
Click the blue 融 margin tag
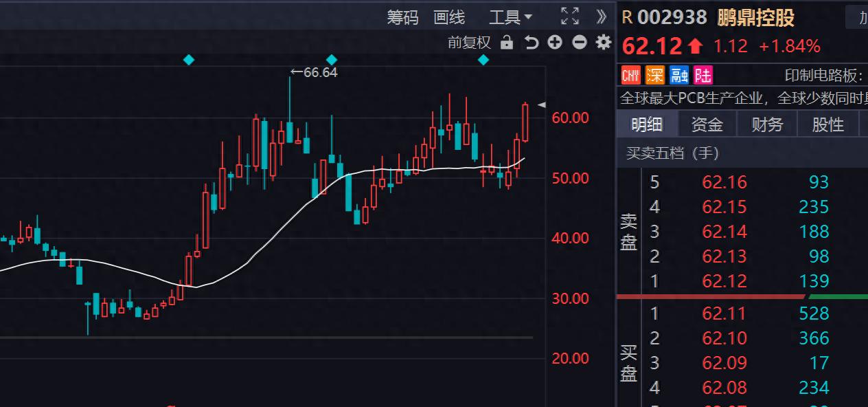pos(679,75)
